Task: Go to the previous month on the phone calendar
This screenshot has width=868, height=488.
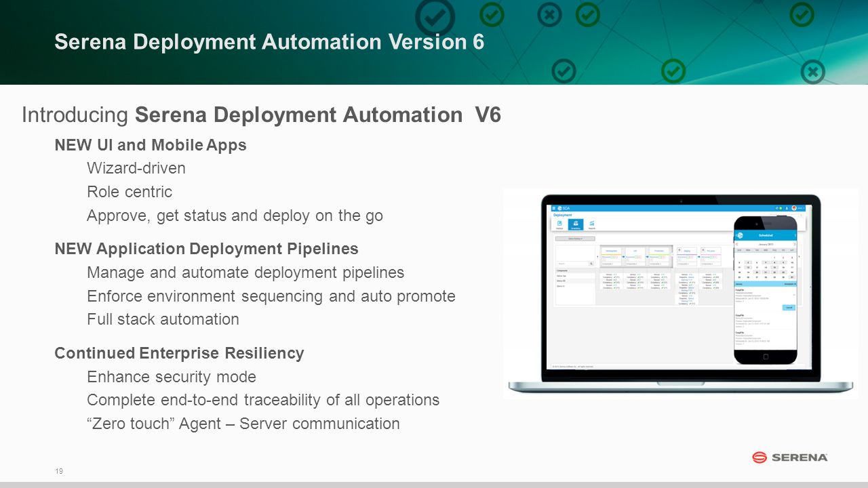Action: point(737,244)
